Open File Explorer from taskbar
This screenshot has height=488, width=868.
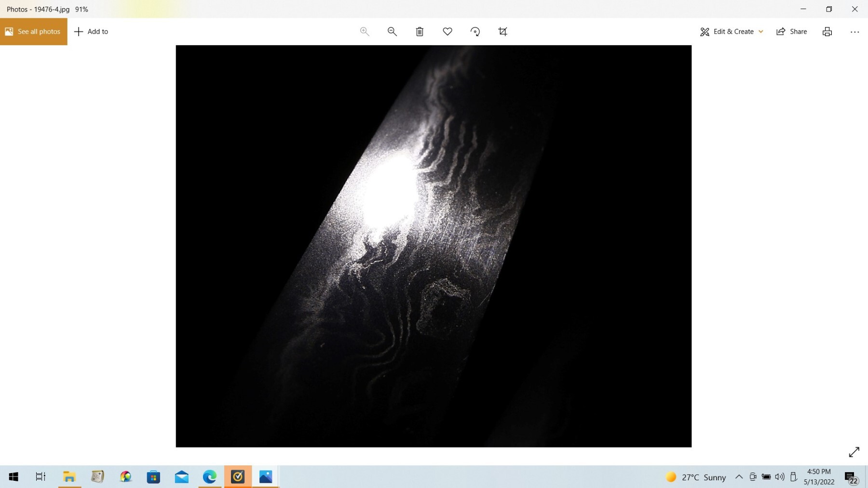click(x=69, y=476)
